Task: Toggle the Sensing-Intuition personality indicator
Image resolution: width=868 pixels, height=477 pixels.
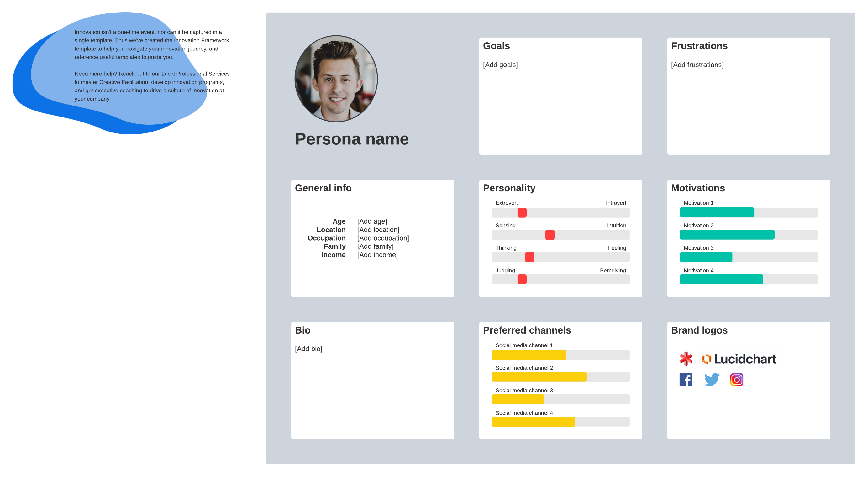Action: pos(550,234)
